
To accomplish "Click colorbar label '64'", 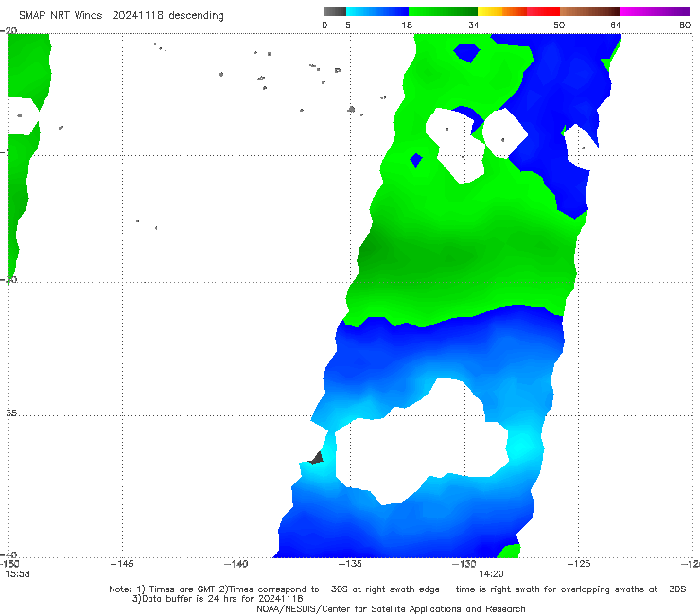I will (616, 26).
